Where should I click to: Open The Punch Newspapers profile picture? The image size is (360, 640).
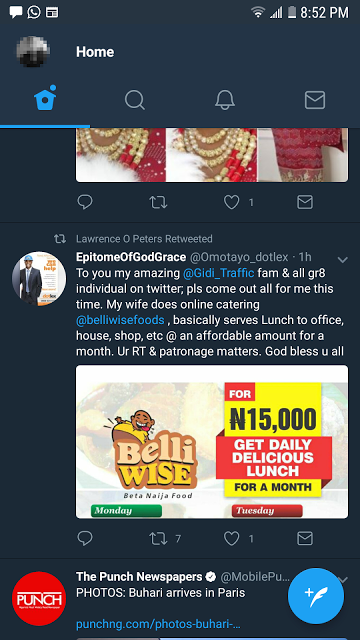[x=39, y=598]
